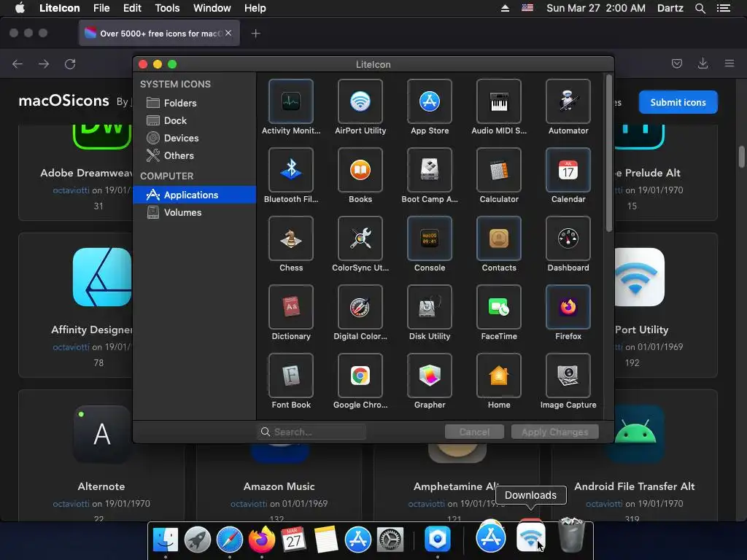Select the Audio MIDI Setup icon
The image size is (747, 560).
(499, 101)
